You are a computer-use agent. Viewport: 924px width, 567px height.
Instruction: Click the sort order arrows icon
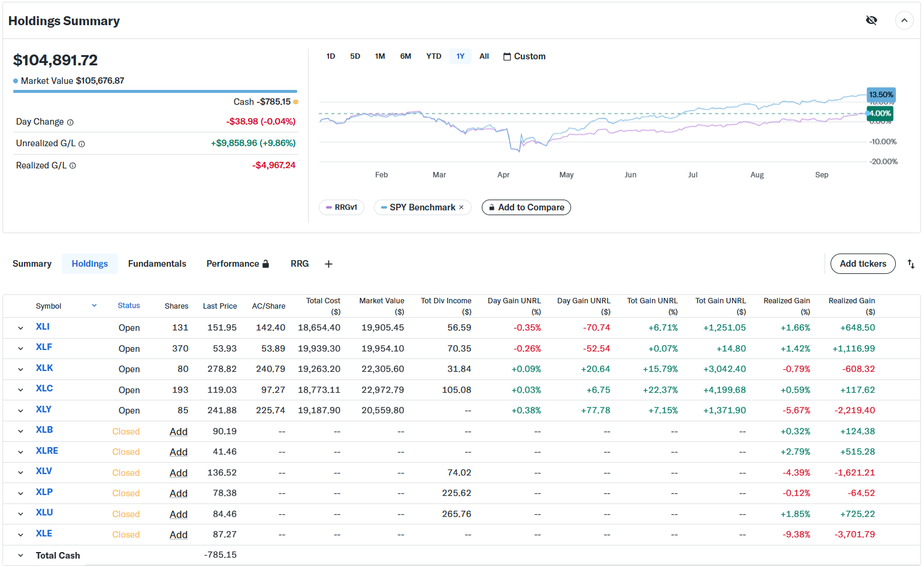911,264
